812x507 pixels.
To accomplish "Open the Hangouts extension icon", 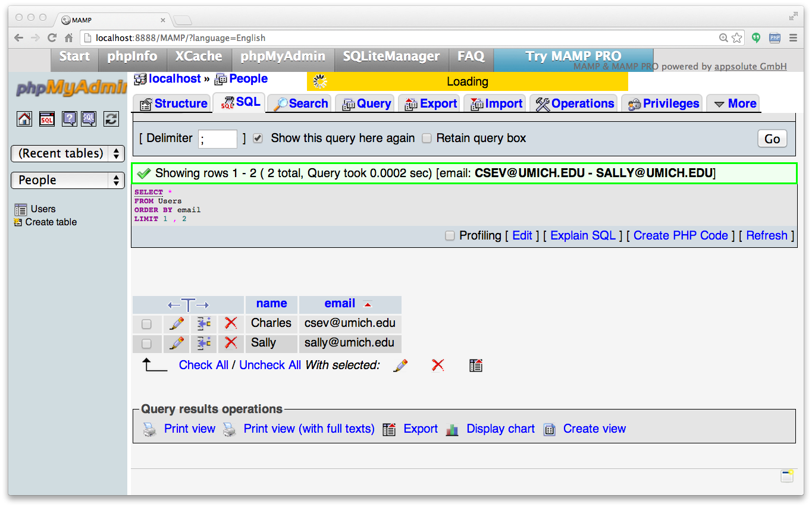I will click(x=756, y=37).
